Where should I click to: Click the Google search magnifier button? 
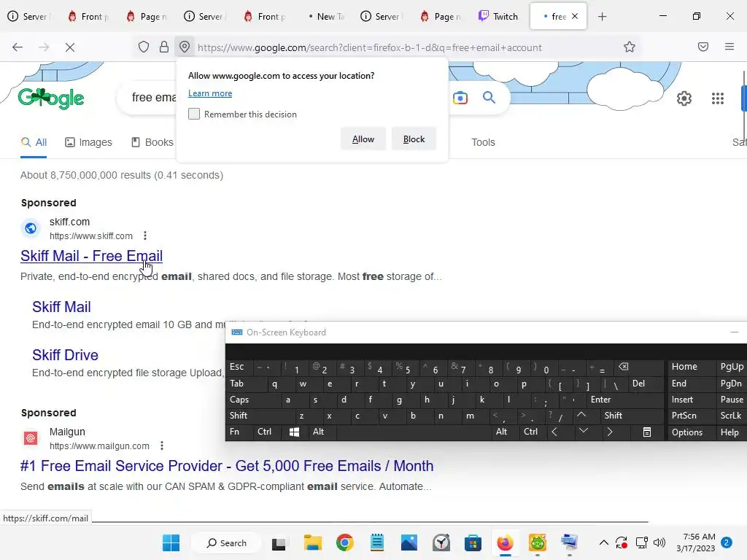(x=489, y=98)
